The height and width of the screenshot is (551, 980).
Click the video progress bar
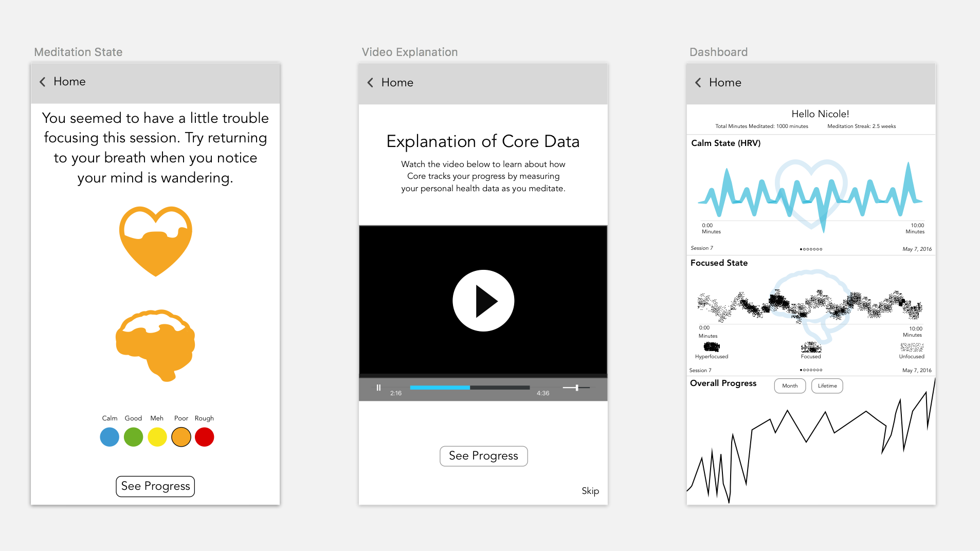click(x=470, y=388)
